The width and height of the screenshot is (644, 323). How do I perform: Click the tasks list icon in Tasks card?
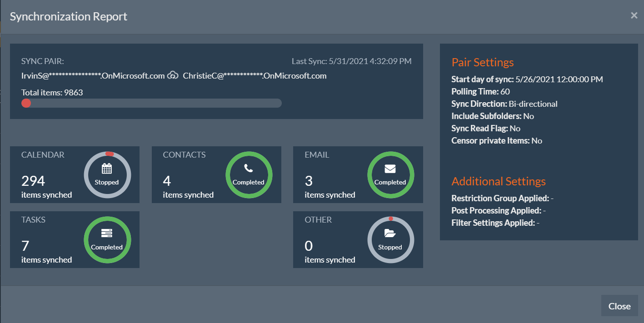click(107, 234)
